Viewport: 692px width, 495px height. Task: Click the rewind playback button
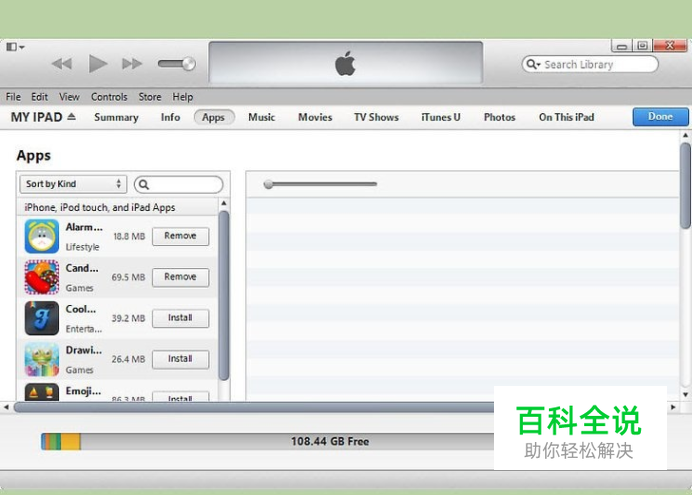click(x=62, y=64)
